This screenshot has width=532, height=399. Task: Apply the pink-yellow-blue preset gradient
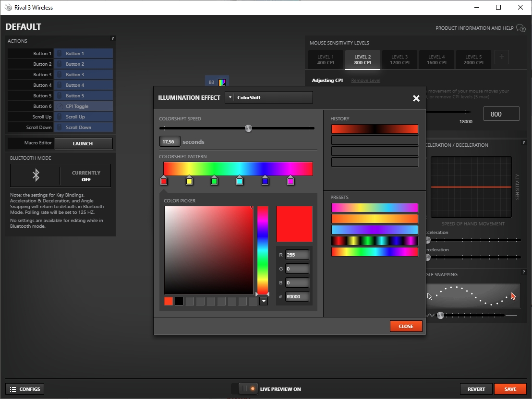tap(375, 208)
